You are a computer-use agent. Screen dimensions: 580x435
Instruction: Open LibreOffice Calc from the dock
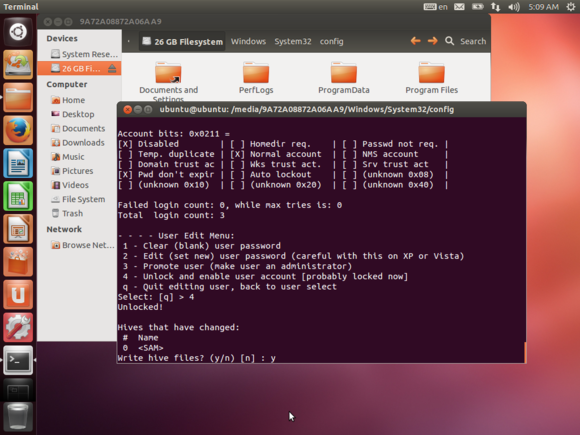[18, 196]
